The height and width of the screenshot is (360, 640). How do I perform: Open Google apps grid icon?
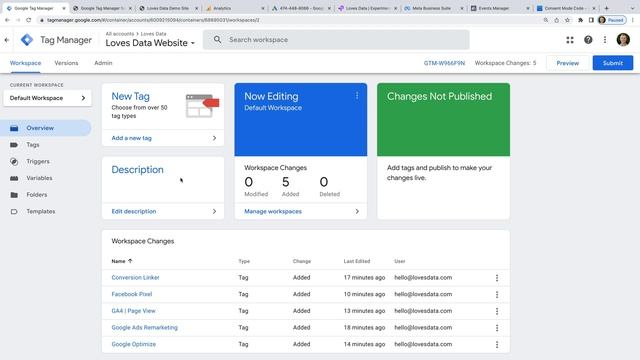point(570,40)
